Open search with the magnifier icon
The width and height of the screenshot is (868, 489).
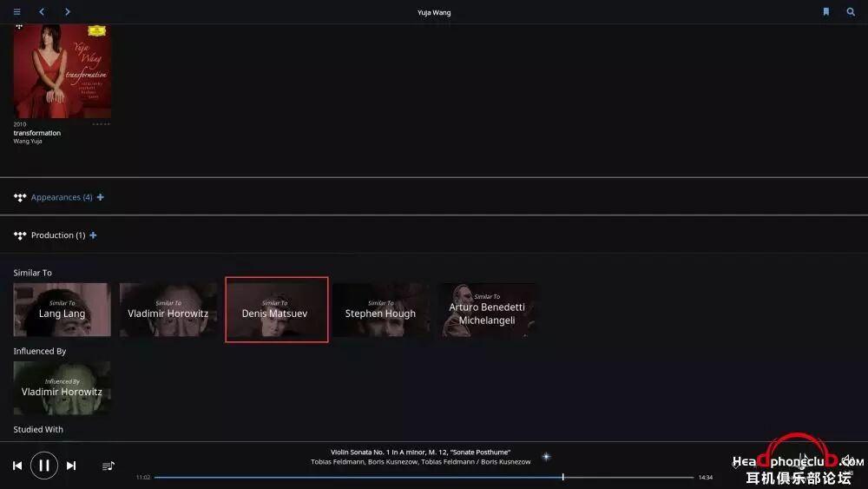[x=851, y=11]
